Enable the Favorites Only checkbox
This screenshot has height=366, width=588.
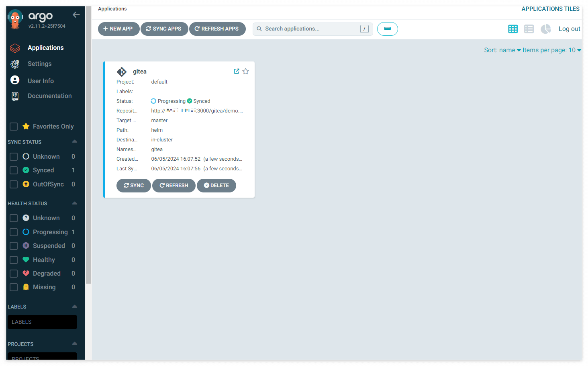tap(14, 127)
